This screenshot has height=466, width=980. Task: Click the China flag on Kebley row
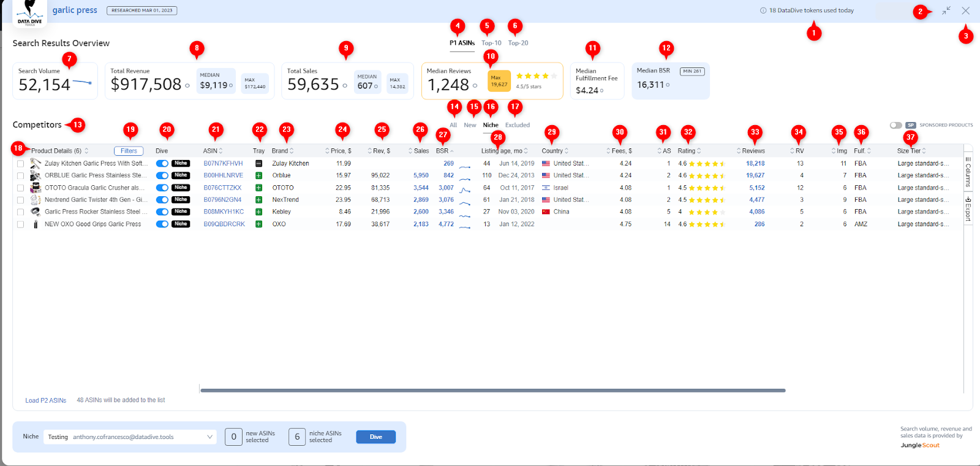click(x=546, y=212)
